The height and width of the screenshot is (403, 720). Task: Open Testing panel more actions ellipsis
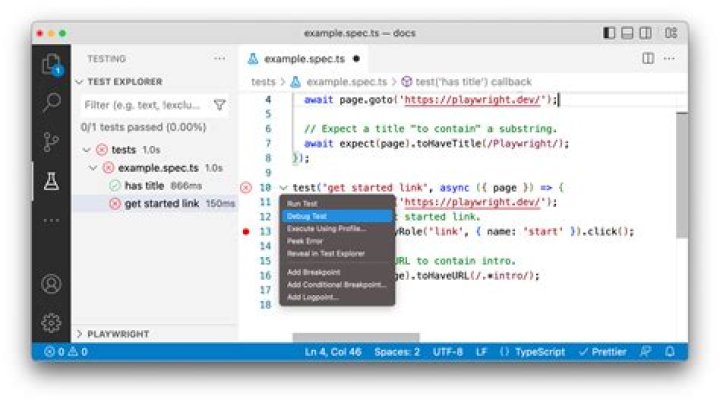(219, 59)
